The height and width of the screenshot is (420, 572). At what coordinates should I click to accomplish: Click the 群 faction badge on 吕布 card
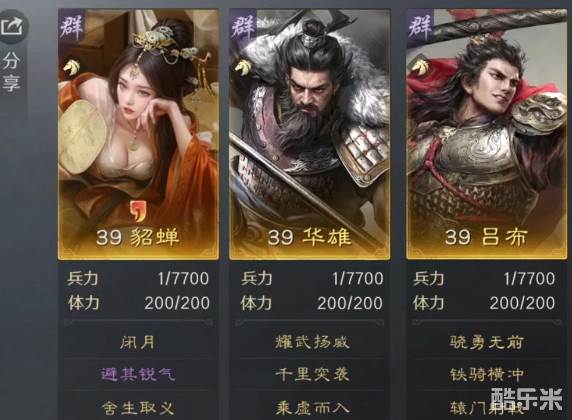[x=420, y=25]
